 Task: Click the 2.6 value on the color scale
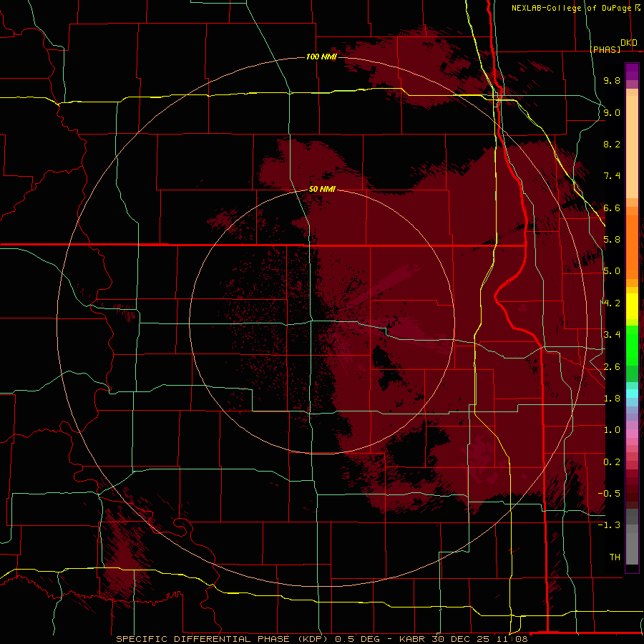click(612, 367)
